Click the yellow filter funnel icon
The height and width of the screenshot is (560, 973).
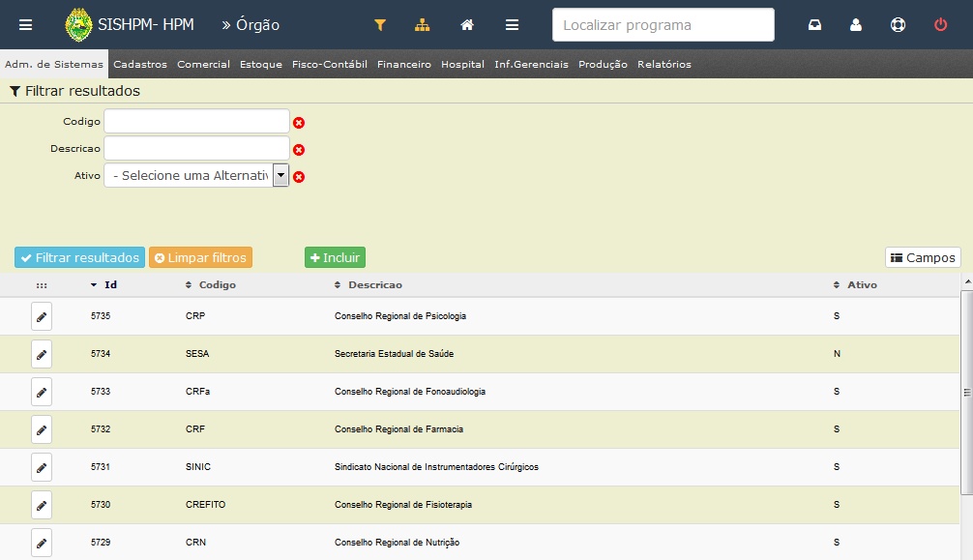click(x=380, y=25)
